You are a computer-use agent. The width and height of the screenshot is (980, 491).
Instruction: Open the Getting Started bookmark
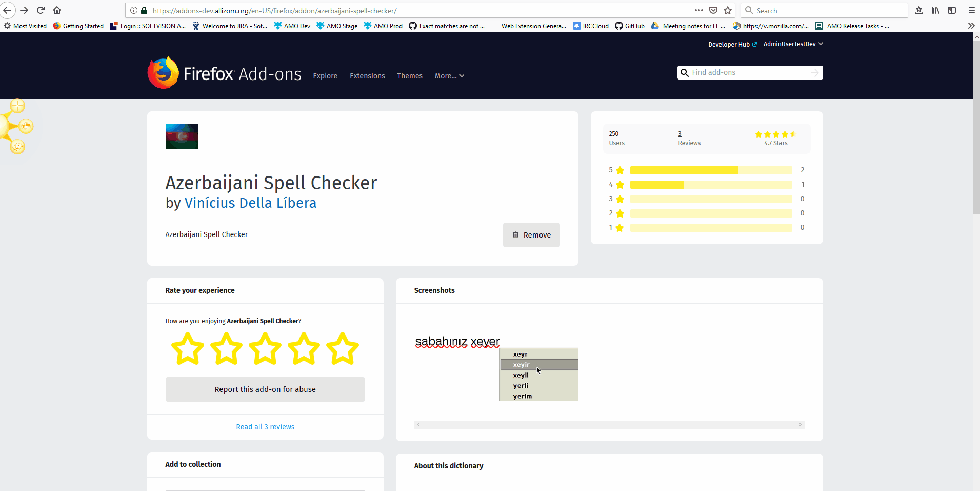[78, 26]
